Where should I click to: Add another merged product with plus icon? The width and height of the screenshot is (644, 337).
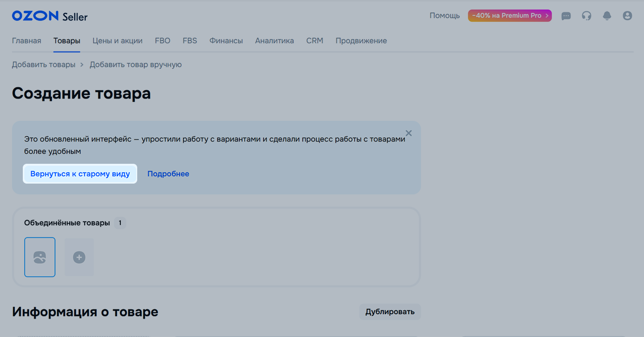pos(79,257)
